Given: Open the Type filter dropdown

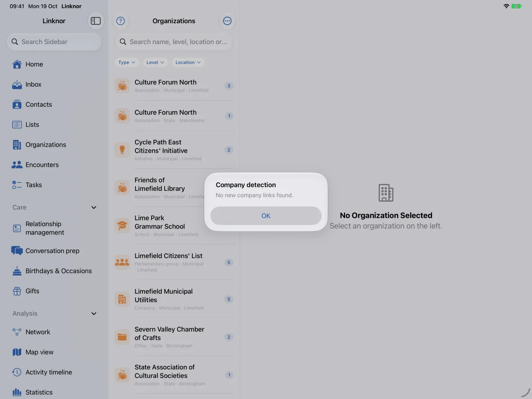Looking at the screenshot, I should 127,62.
